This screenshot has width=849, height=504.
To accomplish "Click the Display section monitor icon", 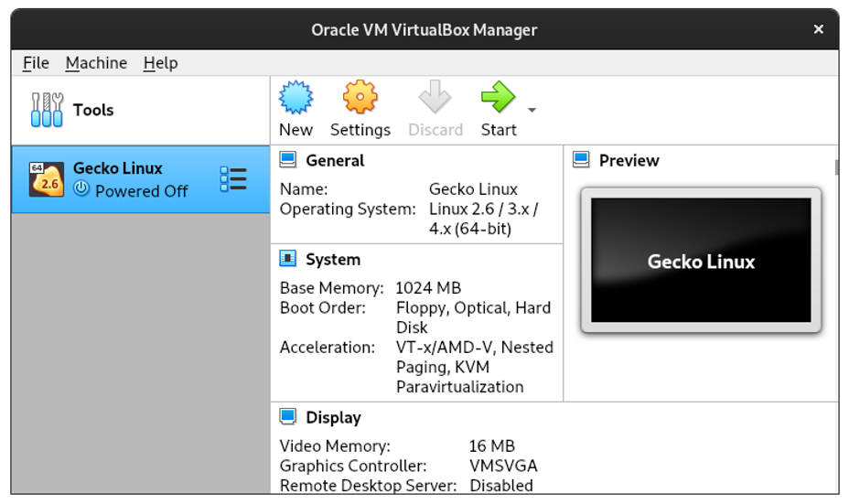I will 288,417.
